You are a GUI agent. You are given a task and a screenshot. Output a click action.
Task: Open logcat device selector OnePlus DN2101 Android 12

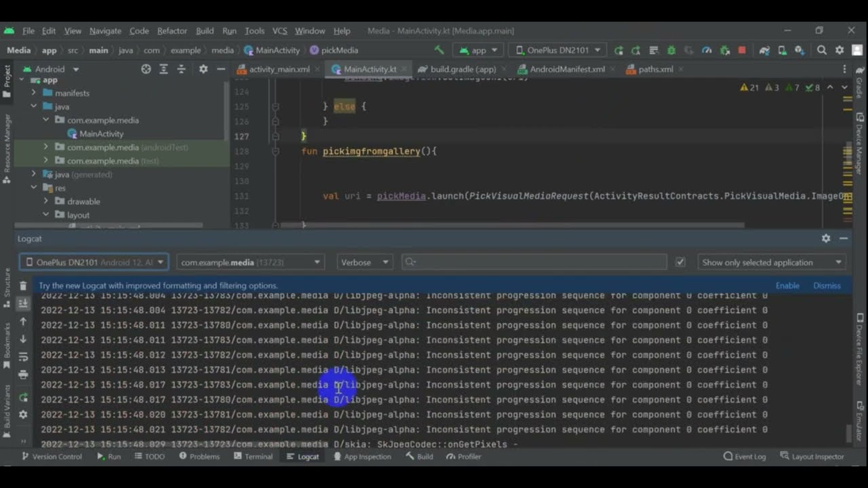pos(94,262)
